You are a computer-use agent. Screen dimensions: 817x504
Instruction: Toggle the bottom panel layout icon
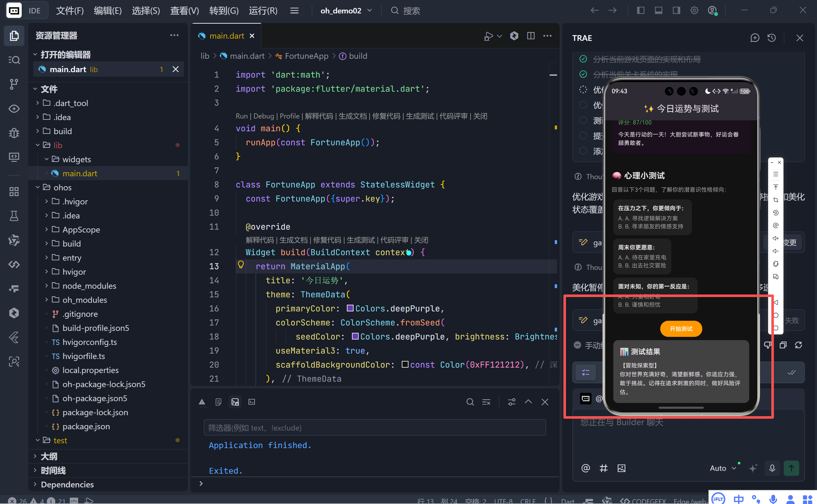(658, 11)
